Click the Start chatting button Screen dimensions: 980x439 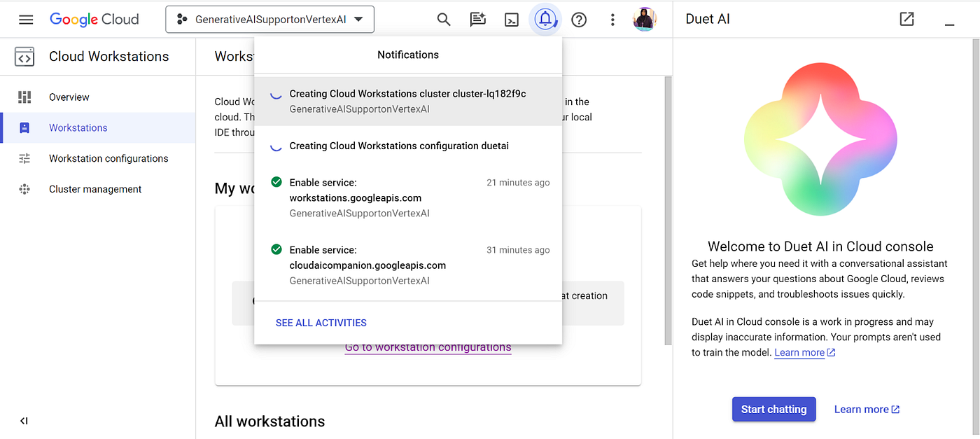click(x=774, y=409)
